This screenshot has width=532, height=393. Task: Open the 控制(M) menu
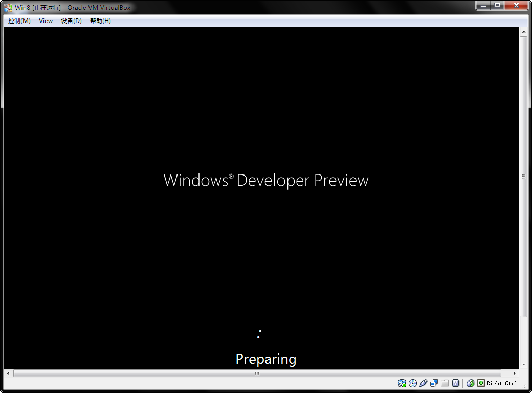[19, 20]
